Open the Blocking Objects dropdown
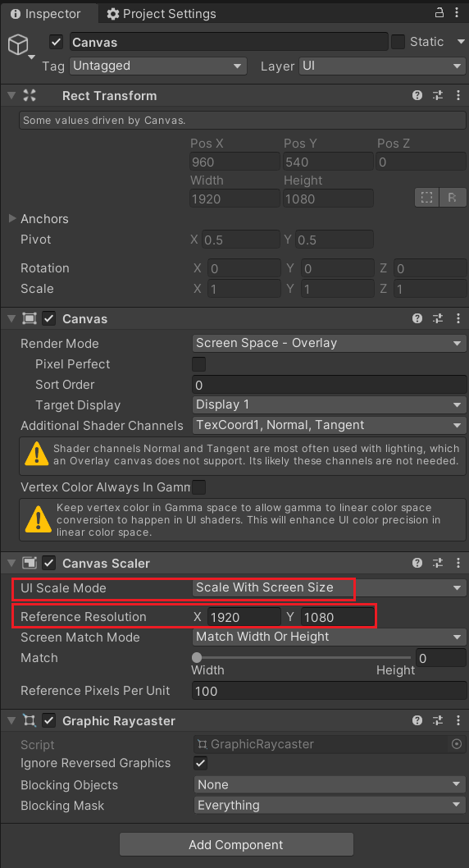Viewport: 469px width, 868px height. point(330,784)
